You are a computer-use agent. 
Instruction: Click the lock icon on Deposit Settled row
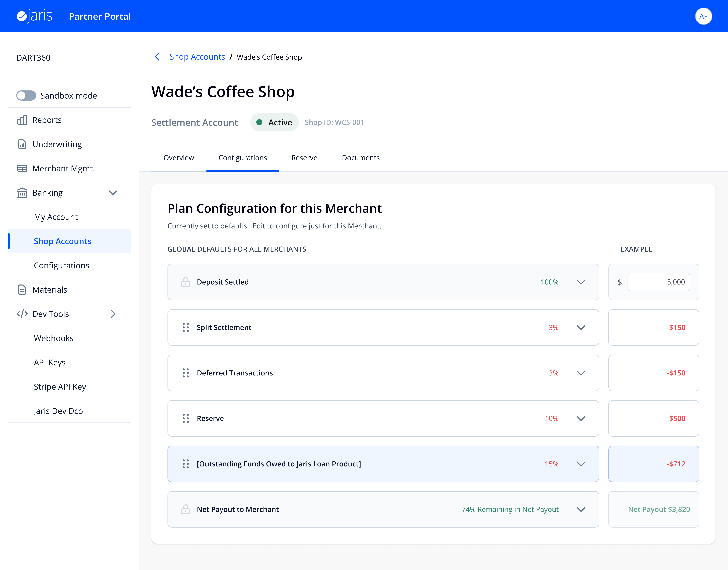click(x=186, y=282)
